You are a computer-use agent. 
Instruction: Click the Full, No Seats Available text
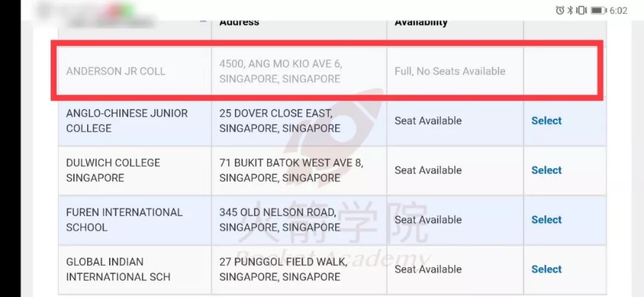(x=450, y=71)
